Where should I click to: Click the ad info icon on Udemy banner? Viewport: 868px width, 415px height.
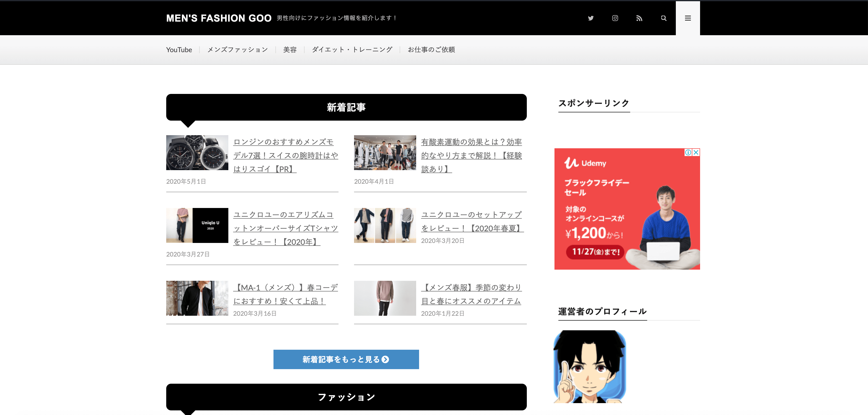pyautogui.click(x=688, y=152)
